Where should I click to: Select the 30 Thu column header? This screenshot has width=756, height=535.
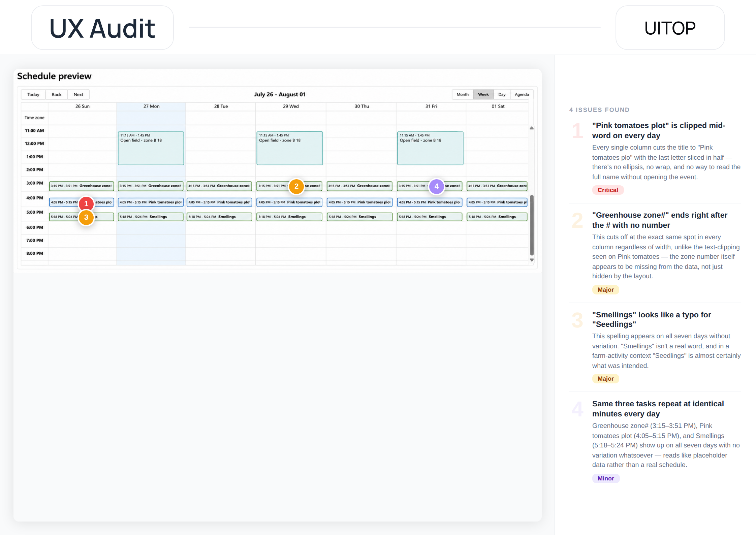[x=361, y=106]
